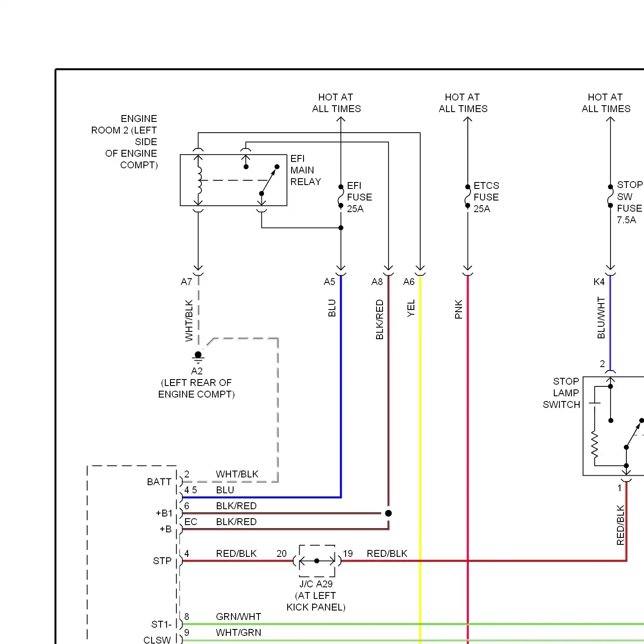Click the BLU/WHT wire color label
Image resolution: width=644 pixels, height=644 pixels.
coord(601,318)
